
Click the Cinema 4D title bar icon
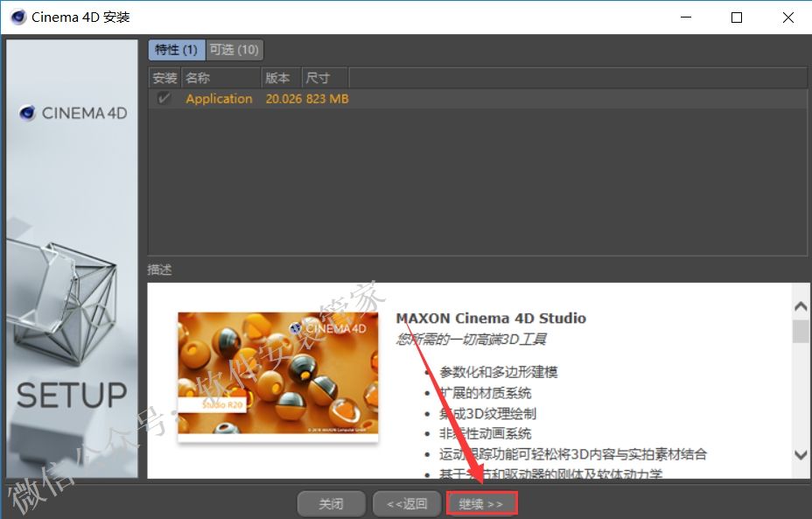(18, 17)
